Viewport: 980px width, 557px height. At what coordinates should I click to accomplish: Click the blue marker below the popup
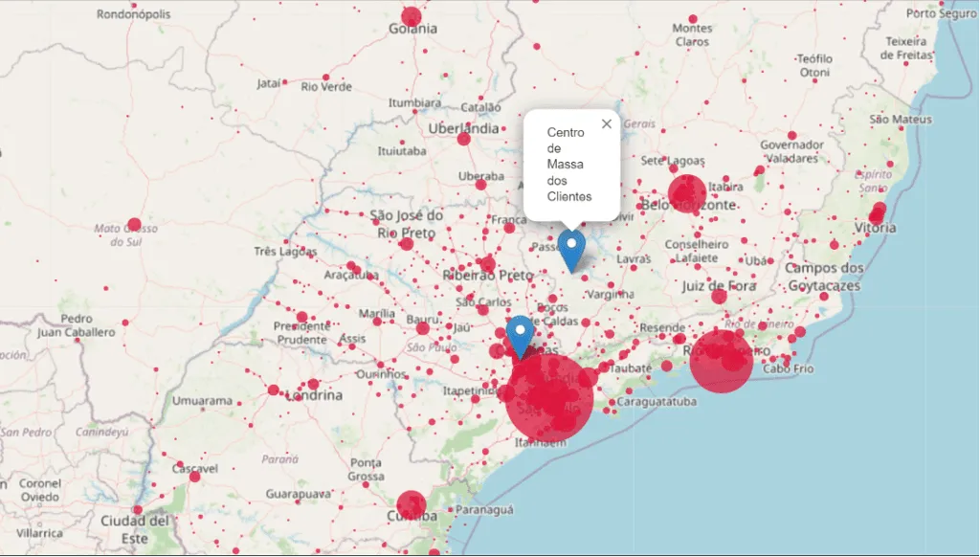click(571, 251)
